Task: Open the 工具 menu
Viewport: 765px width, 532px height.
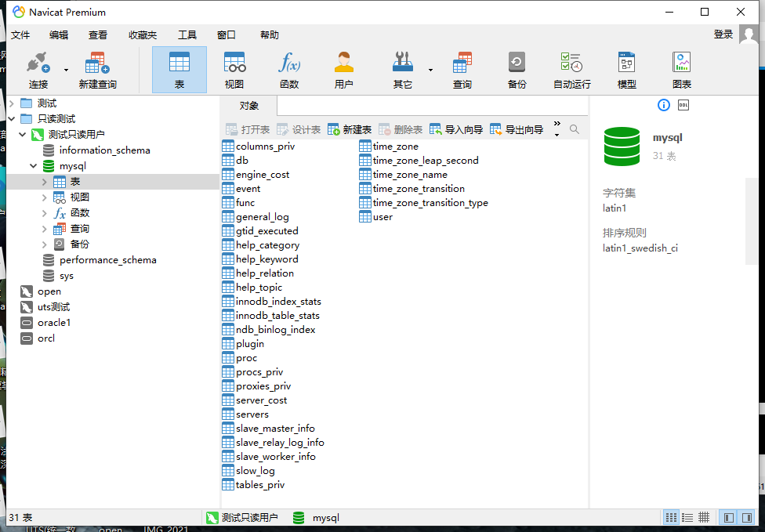Action: (187, 35)
